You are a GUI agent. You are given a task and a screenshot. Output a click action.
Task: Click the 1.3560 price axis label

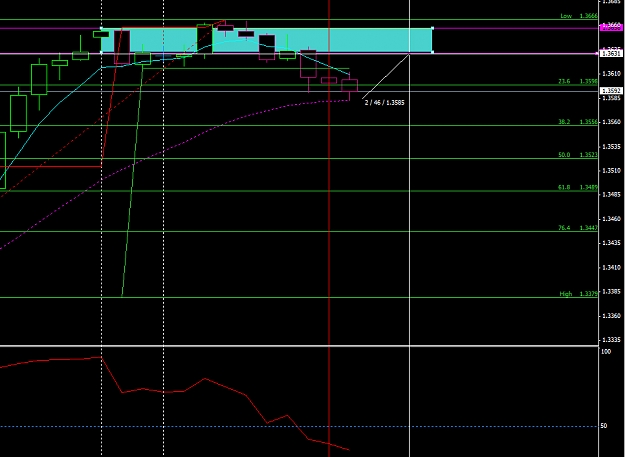coord(612,122)
